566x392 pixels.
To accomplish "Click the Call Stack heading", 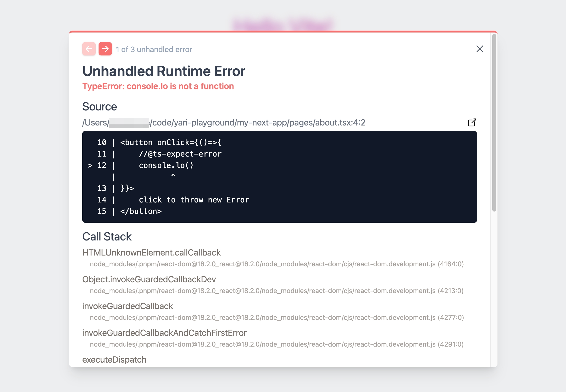I will tap(107, 237).
